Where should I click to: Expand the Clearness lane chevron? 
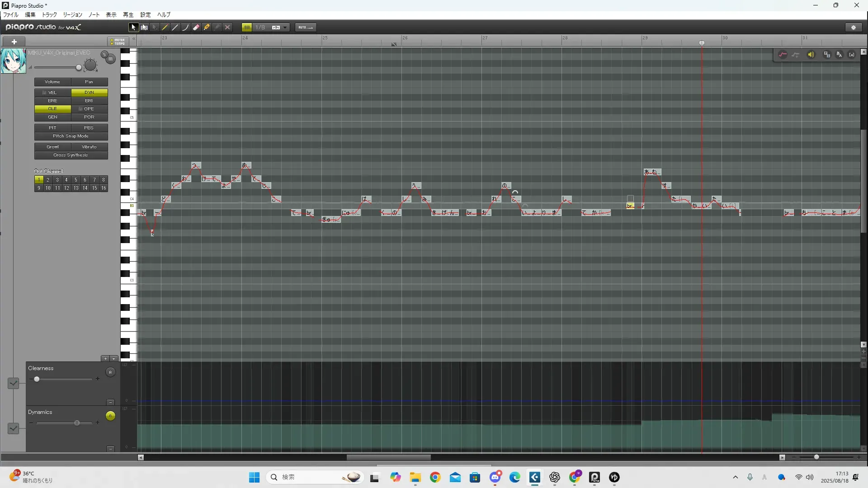14,384
